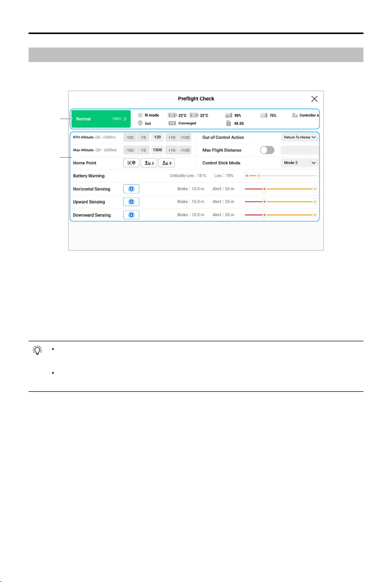This screenshot has width=392, height=582.
Task: Set Home Point to Controller A
Action: tap(149, 163)
